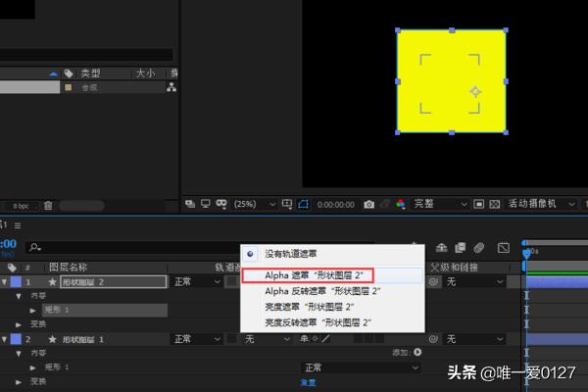
Task: Toggle the quality slash switch on layer 2
Action: (326, 339)
